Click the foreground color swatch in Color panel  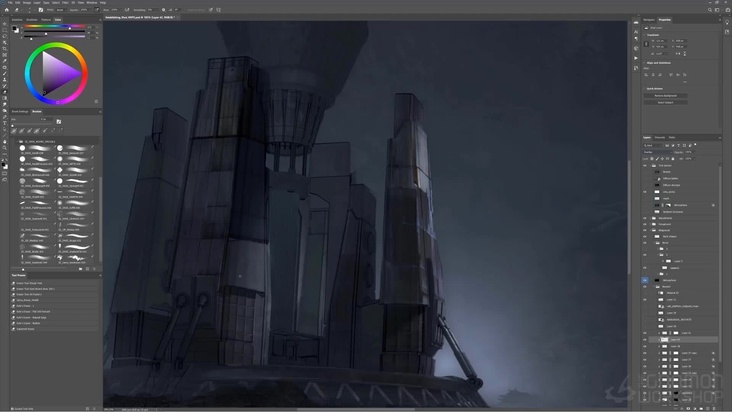pyautogui.click(x=14, y=28)
